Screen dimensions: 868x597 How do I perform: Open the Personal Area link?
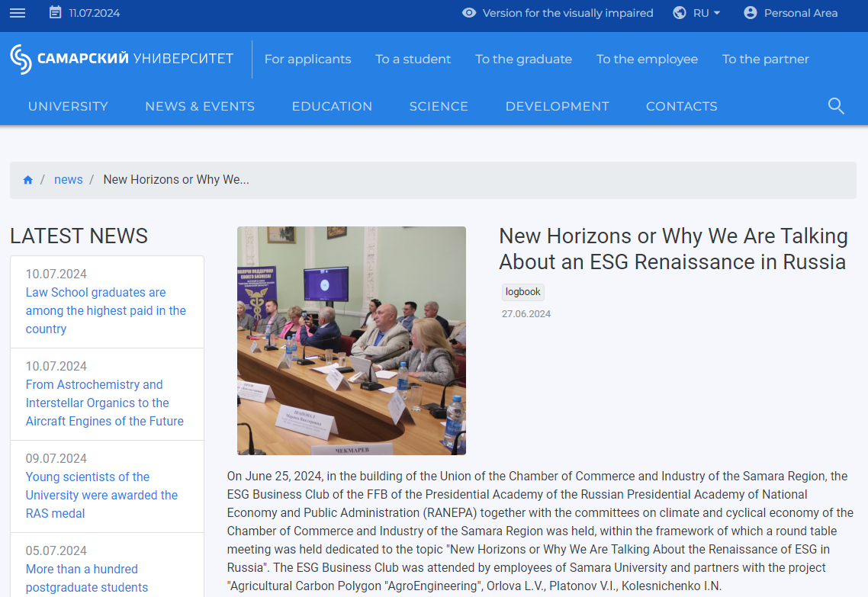800,13
